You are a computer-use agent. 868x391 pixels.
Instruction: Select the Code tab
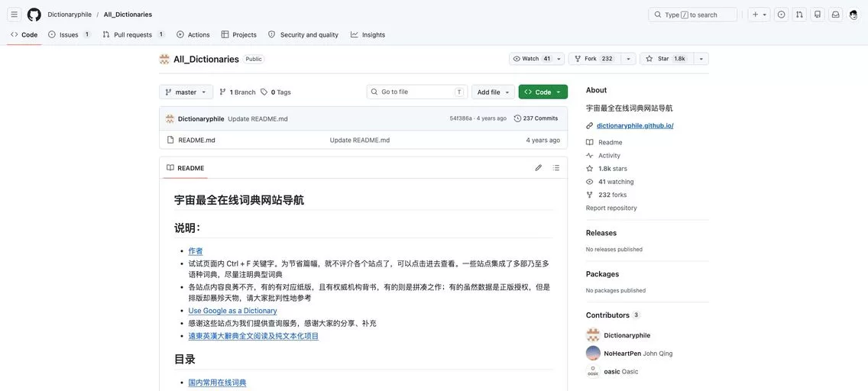click(24, 35)
